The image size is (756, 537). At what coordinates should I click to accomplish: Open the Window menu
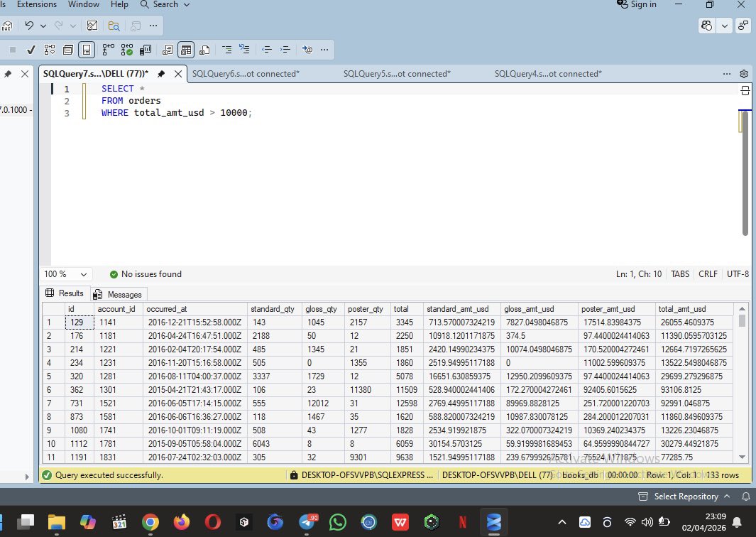[84, 4]
